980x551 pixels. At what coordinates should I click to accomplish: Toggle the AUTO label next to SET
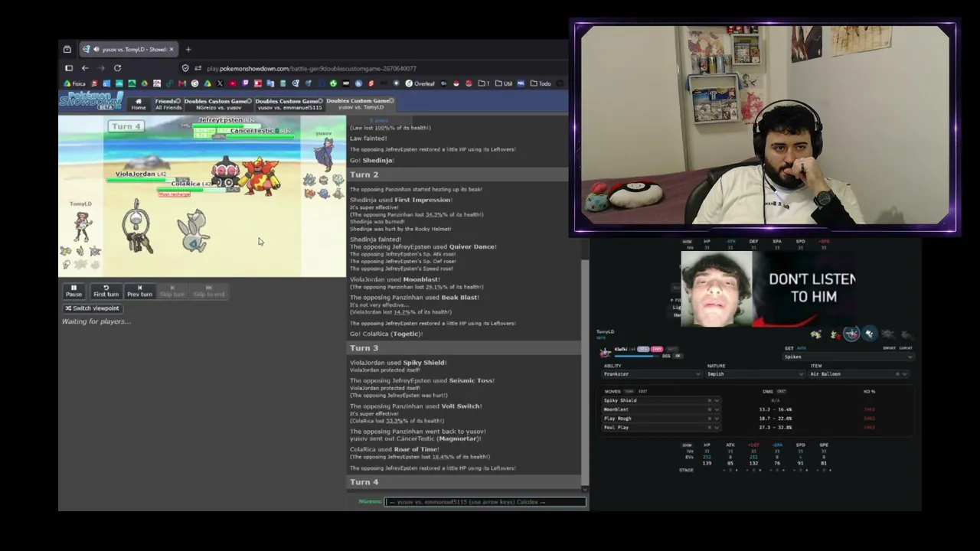(x=802, y=348)
